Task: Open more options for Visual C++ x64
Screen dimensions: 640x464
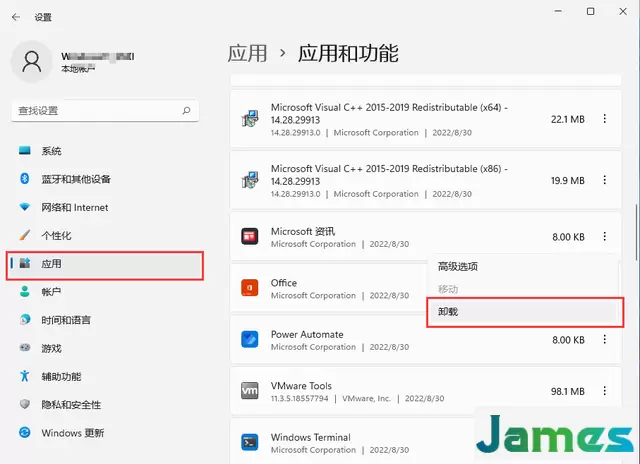Action: click(x=604, y=119)
